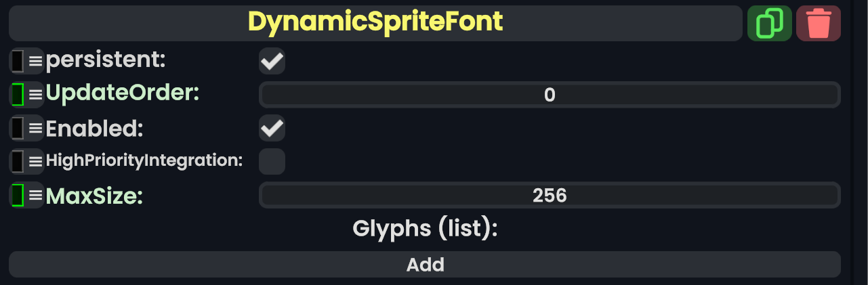The image size is (868, 285).
Task: Click the green indicator next to MaxSize
Action: click(x=18, y=196)
